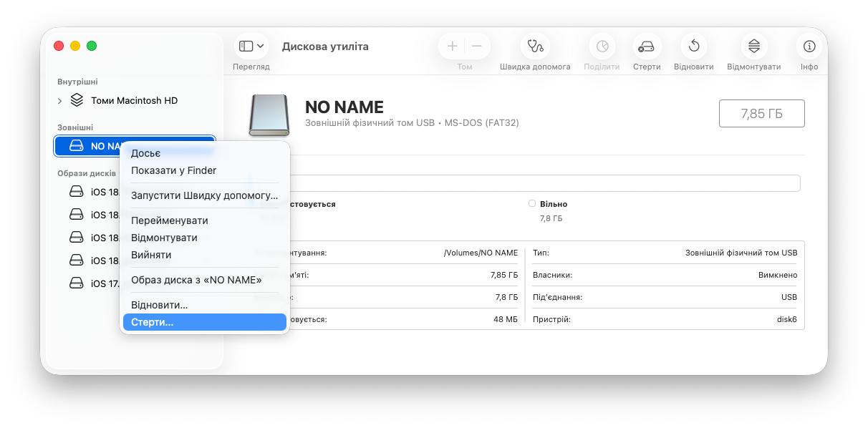Click the Дискова утиліта window title
The image size is (868, 428).
click(x=325, y=47)
